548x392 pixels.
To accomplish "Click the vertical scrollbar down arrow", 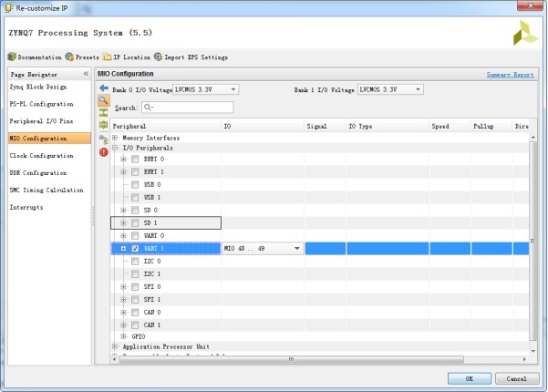I will tap(533, 351).
